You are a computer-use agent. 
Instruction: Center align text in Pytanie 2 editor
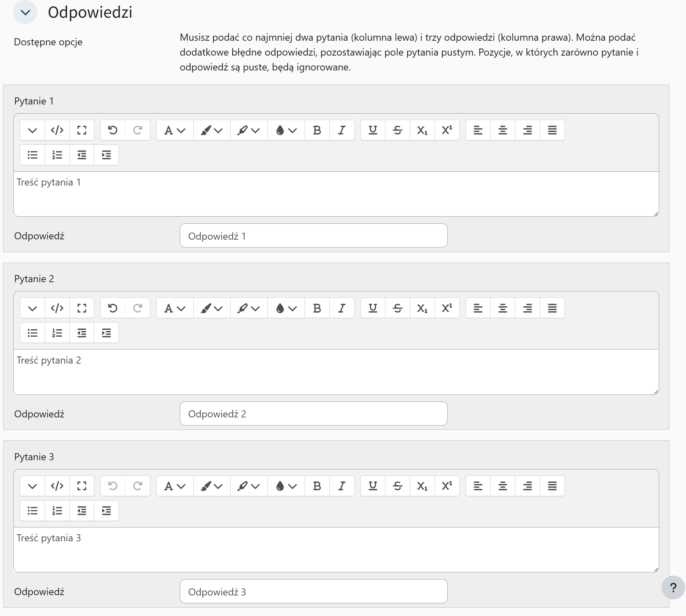(x=503, y=308)
